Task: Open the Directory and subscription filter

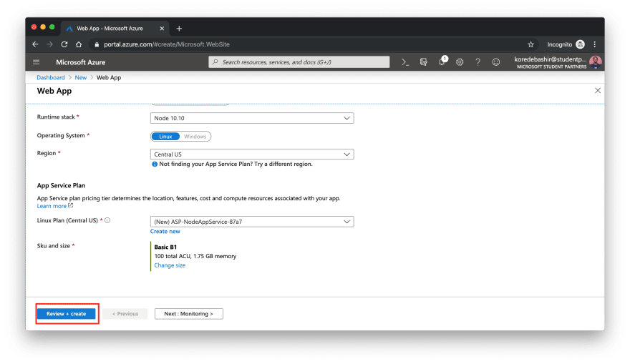Action: (424, 62)
